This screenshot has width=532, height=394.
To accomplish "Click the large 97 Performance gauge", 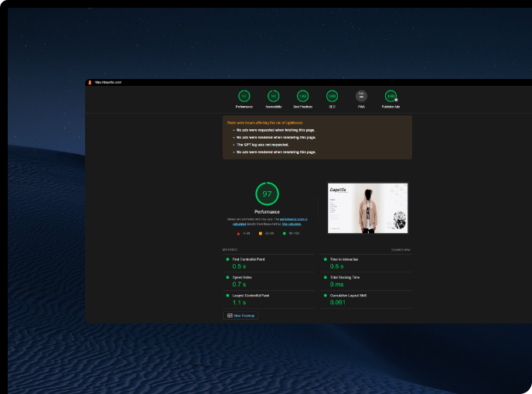I will point(267,194).
